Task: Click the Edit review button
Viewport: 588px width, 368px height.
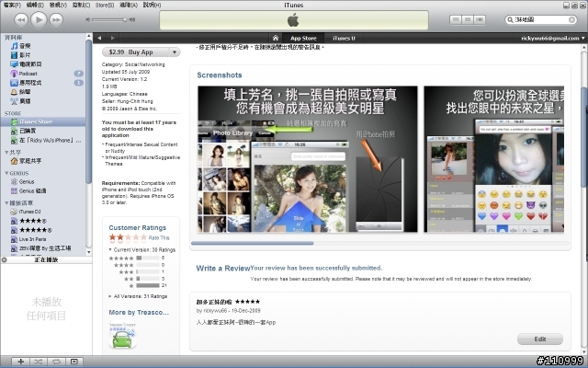Action: pos(540,339)
